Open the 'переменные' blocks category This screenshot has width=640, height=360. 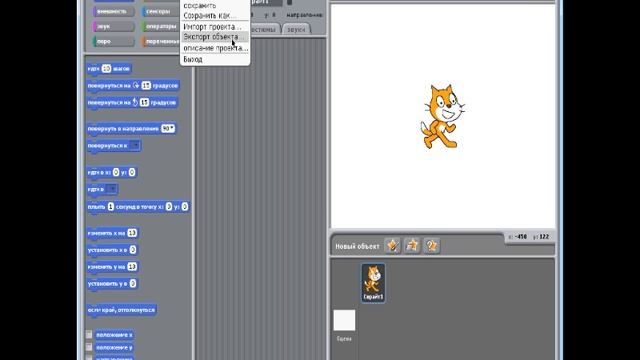tap(160, 41)
